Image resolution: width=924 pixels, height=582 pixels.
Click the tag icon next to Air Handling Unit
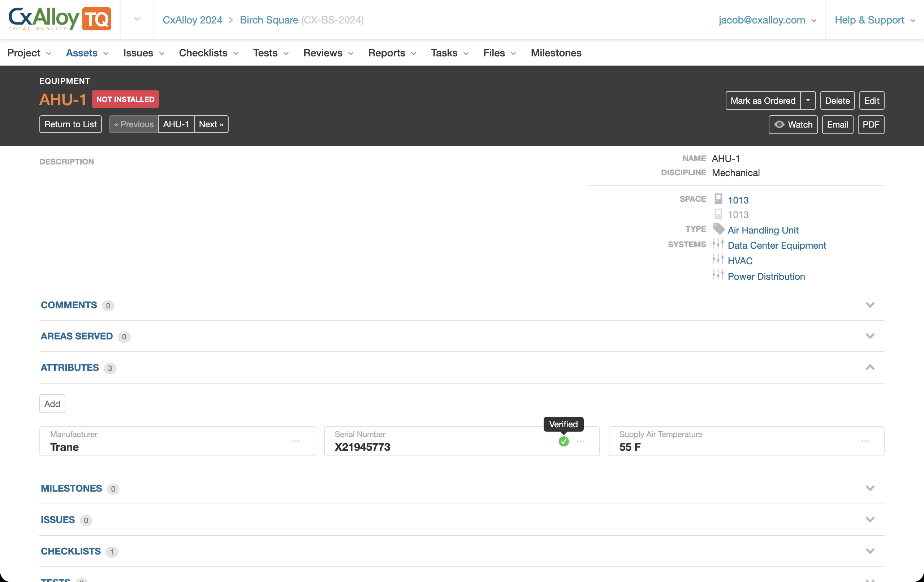[718, 229]
